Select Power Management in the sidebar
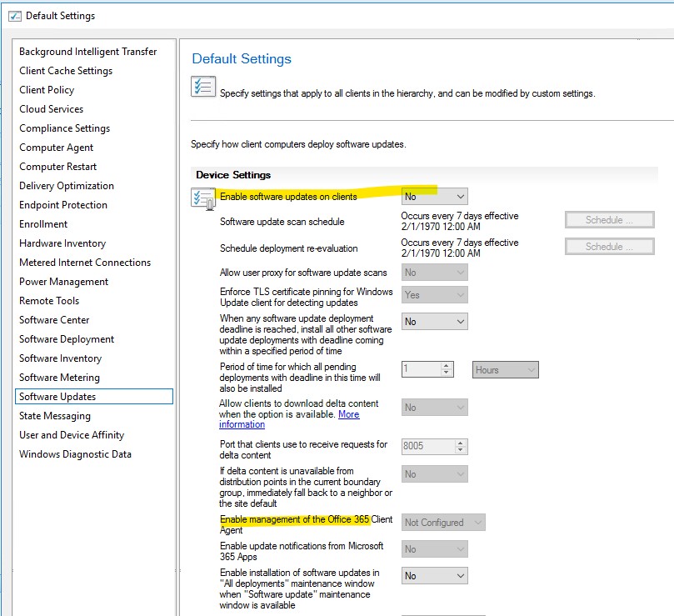 pyautogui.click(x=64, y=281)
